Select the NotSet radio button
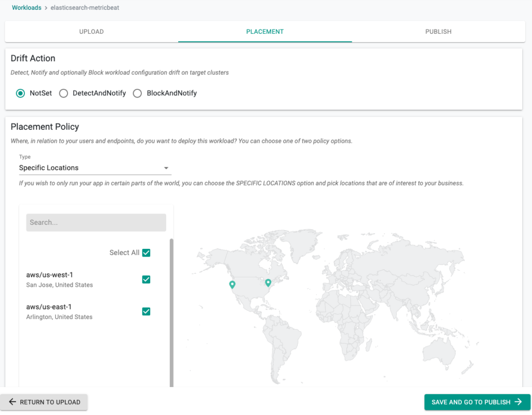 pos(20,93)
